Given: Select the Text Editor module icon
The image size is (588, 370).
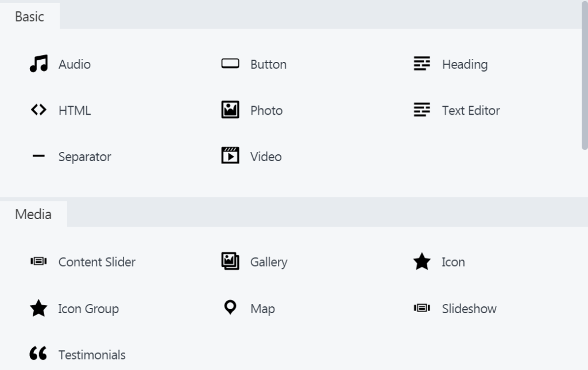Looking at the screenshot, I should pyautogui.click(x=421, y=110).
